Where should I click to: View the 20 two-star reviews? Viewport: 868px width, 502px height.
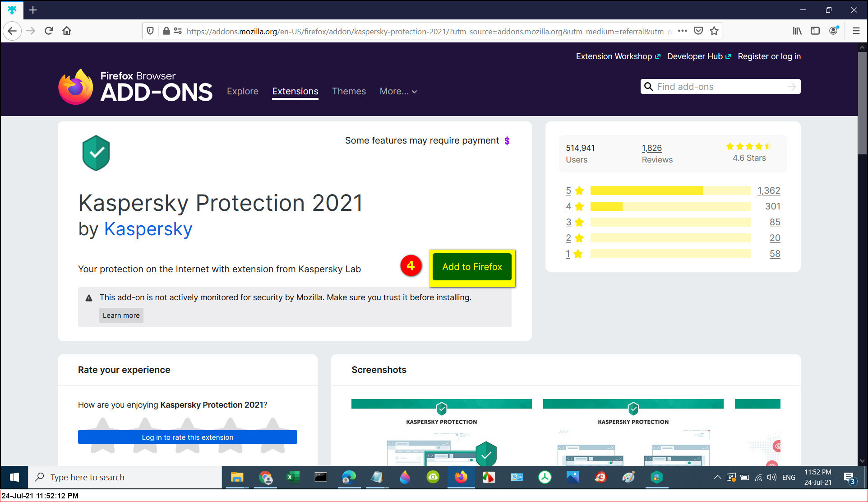(x=775, y=238)
